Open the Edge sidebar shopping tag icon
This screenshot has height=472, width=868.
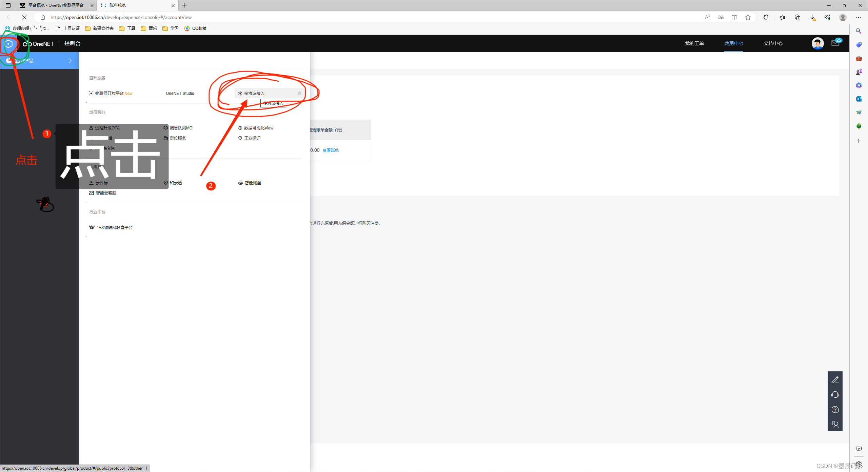coord(859,45)
